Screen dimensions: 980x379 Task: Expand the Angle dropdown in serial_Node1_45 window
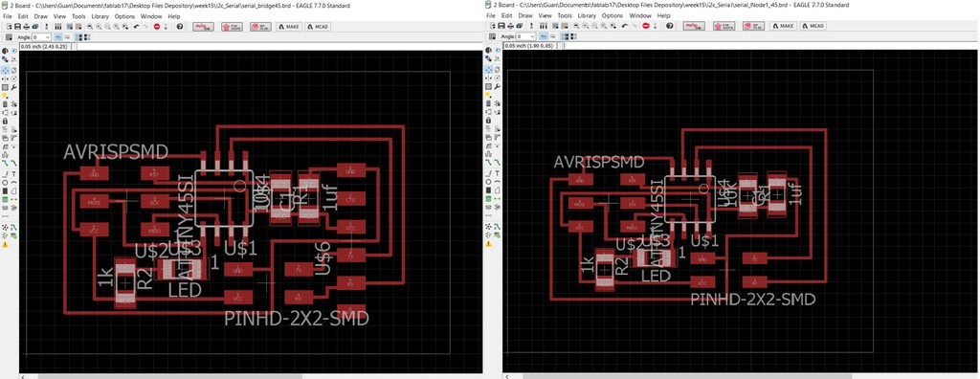click(532, 37)
